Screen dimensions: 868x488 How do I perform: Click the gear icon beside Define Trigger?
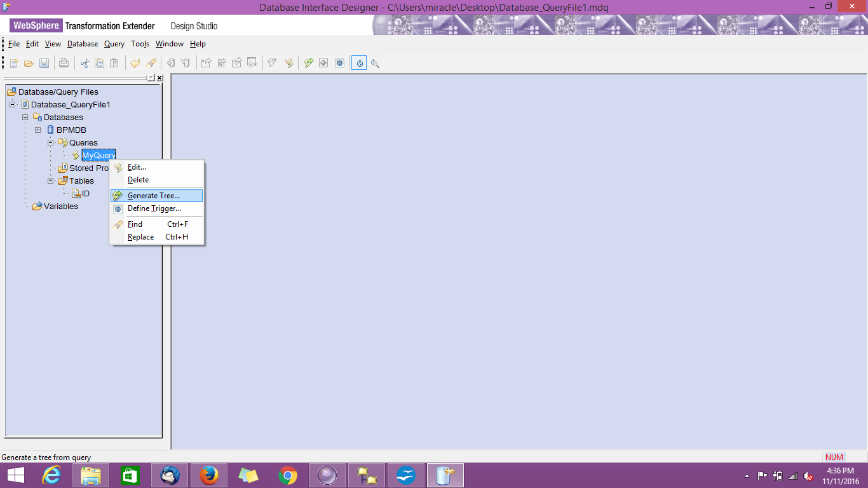[x=118, y=208]
